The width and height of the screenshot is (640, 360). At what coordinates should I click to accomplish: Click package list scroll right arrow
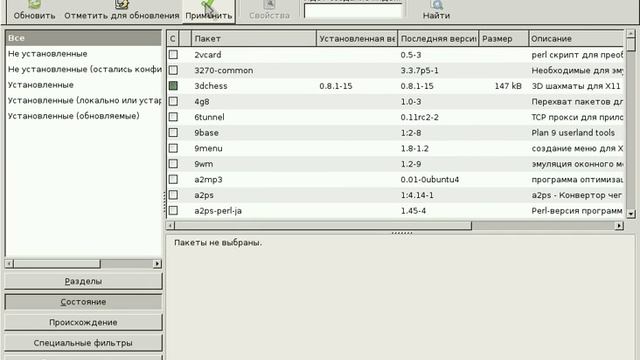click(x=619, y=225)
